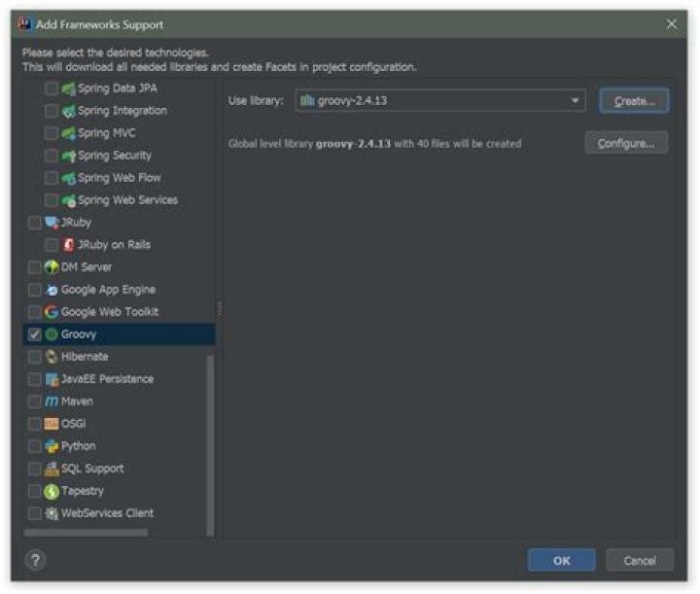
Task: Select the WebServices Client label
Action: tap(108, 513)
